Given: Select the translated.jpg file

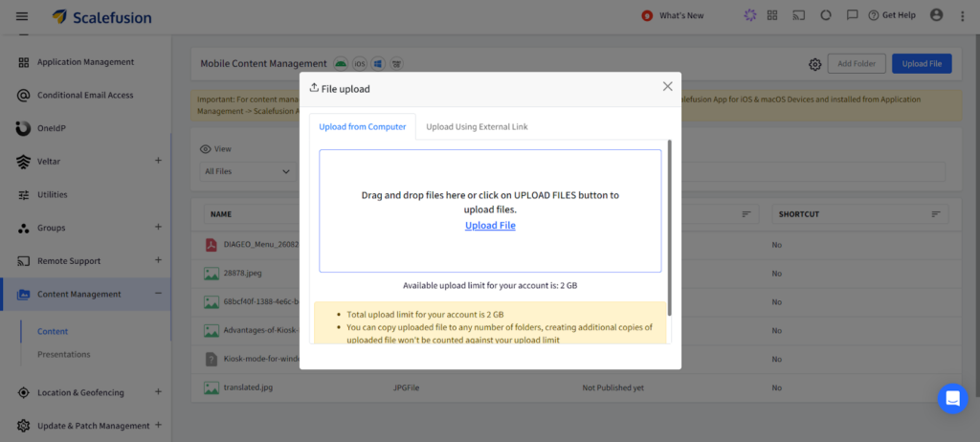Looking at the screenshot, I should (x=248, y=387).
